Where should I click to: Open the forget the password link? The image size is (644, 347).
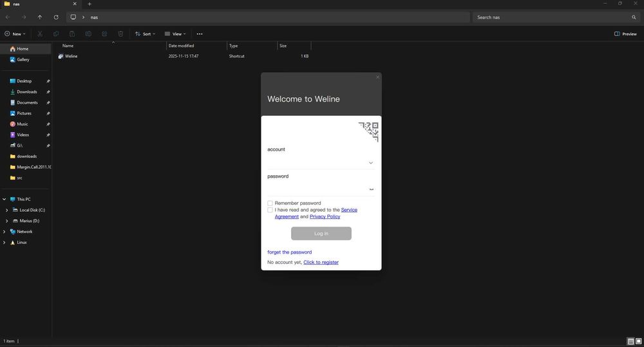coord(290,252)
